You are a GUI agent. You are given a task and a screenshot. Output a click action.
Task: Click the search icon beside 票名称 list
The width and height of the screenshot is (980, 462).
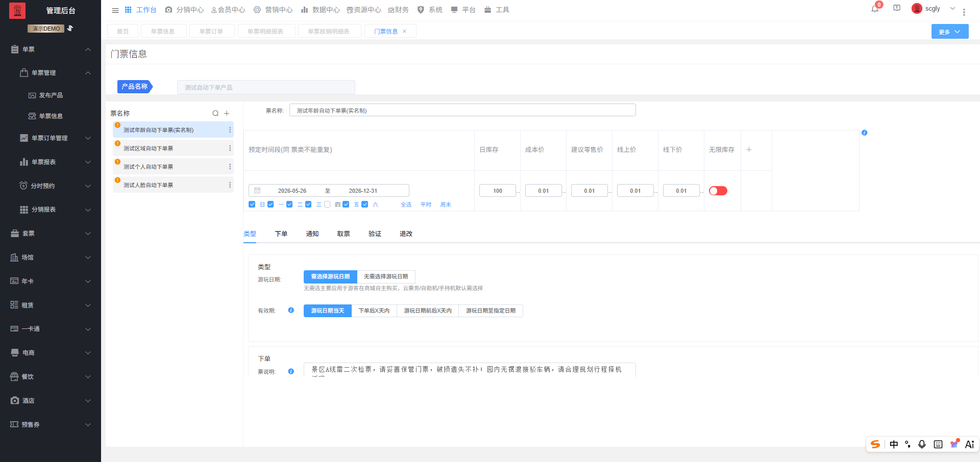215,113
